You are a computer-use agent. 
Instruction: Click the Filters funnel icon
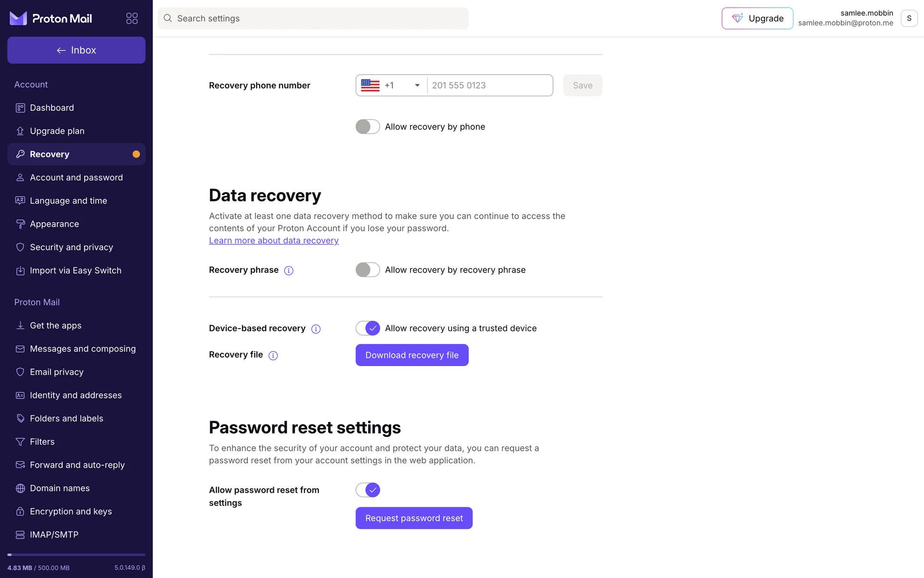20,442
